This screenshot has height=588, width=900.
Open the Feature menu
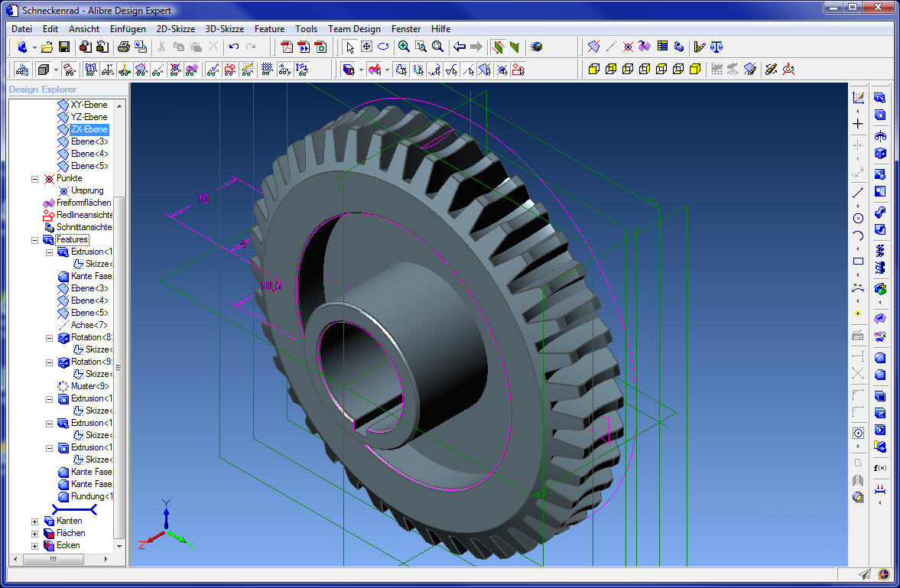(269, 29)
